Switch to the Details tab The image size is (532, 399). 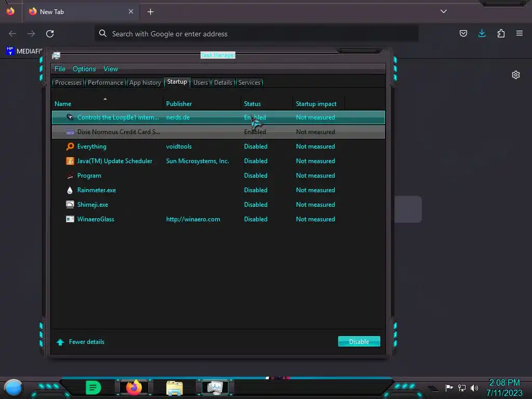tap(223, 83)
